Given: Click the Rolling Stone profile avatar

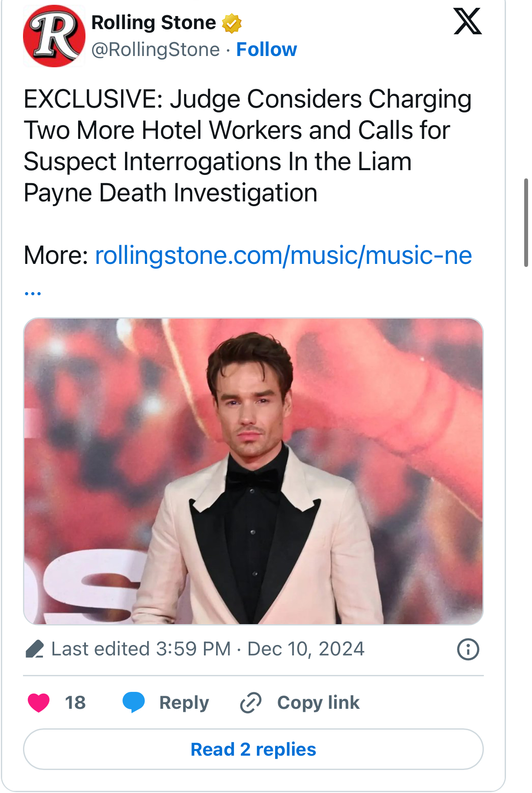Looking at the screenshot, I should pos(54,36).
